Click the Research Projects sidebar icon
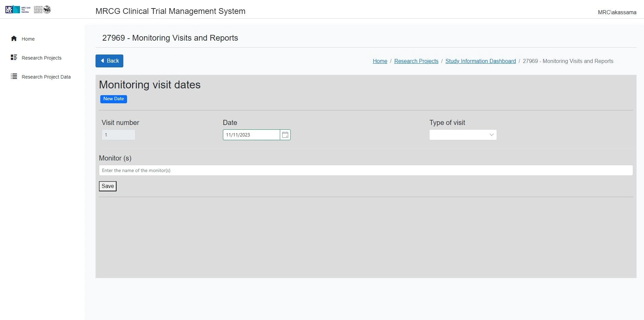 coord(14,58)
